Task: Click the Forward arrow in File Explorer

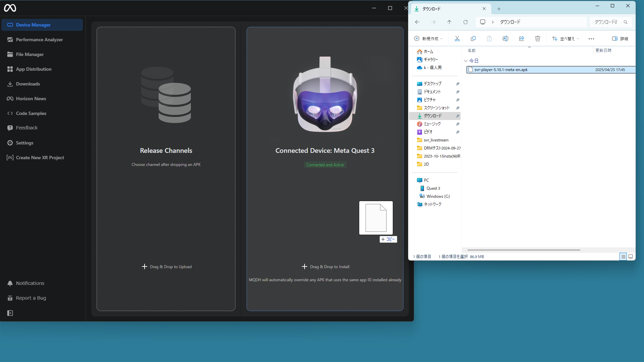Action: (433, 22)
